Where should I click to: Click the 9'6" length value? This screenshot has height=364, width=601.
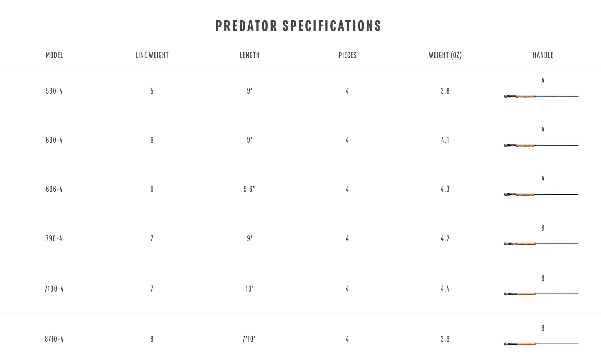coord(250,189)
